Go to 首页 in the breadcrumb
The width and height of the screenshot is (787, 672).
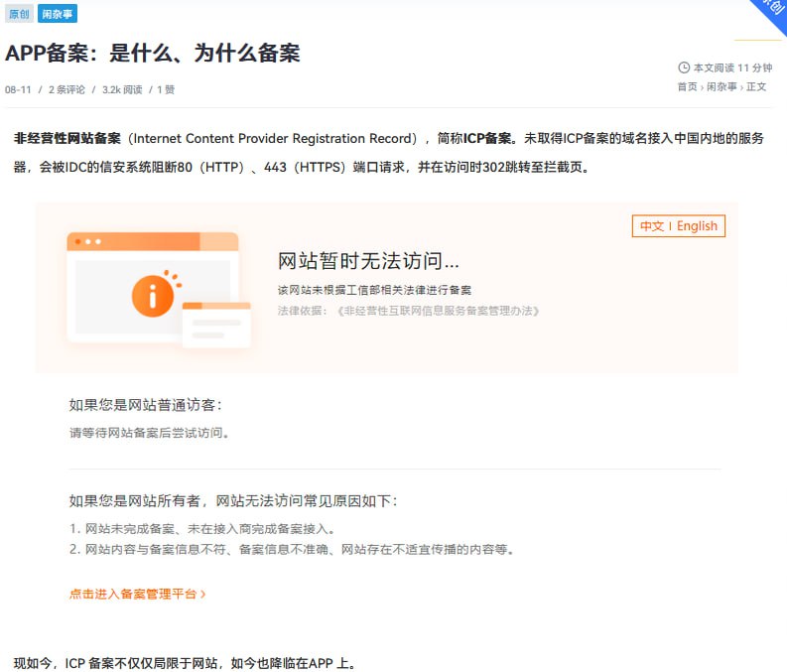tap(687, 86)
